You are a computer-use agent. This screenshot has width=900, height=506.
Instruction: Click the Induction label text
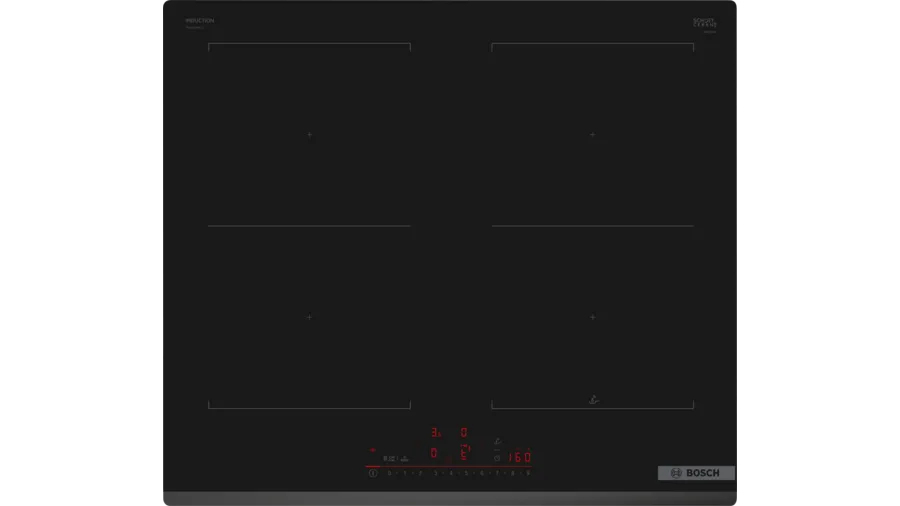coord(200,21)
